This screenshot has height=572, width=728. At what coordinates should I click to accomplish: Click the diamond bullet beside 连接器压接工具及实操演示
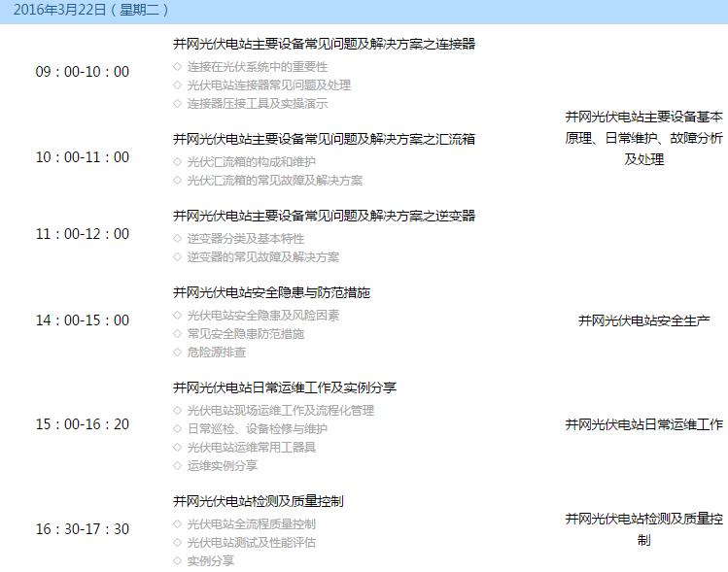click(x=177, y=104)
